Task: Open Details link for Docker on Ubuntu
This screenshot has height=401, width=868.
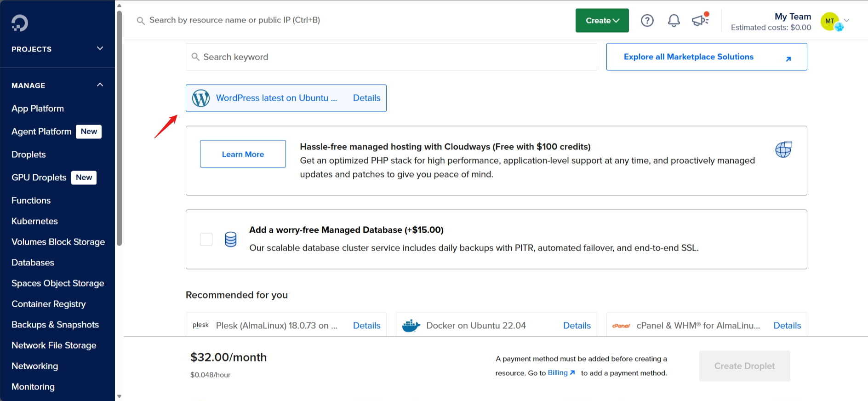Action: pos(577,326)
